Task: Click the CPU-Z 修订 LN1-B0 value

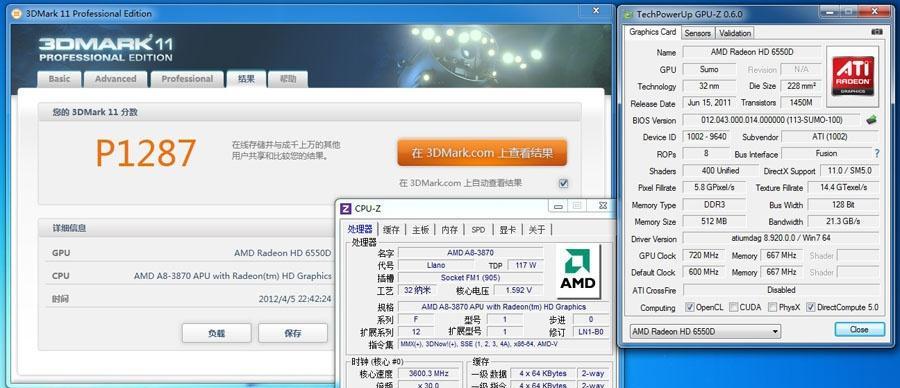Action: tap(590, 332)
